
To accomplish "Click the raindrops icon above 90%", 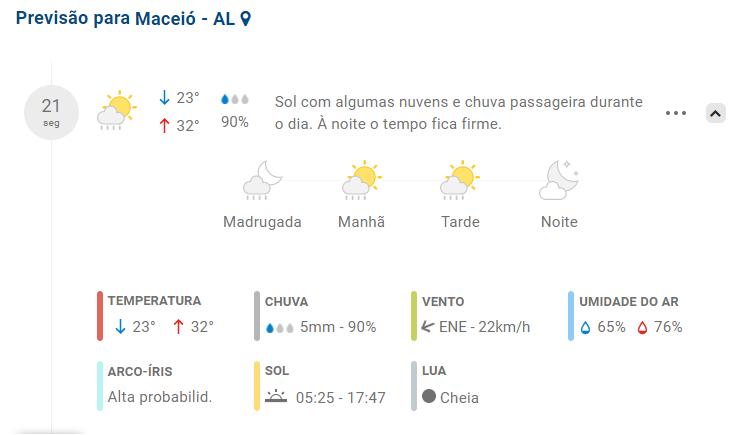I will point(234,100).
